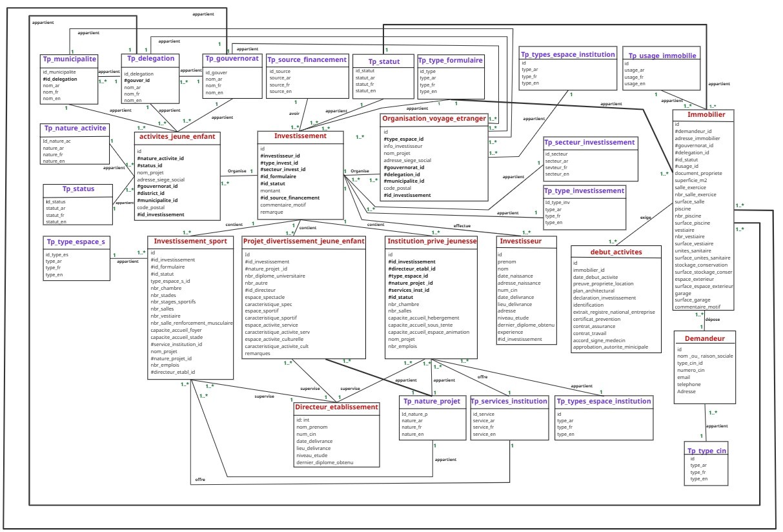Click the 'avoir' relationship label

coord(294,114)
